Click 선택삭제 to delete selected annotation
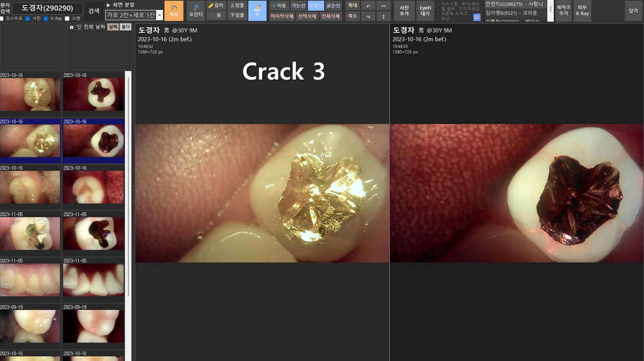The width and height of the screenshot is (644, 361). 307,16
